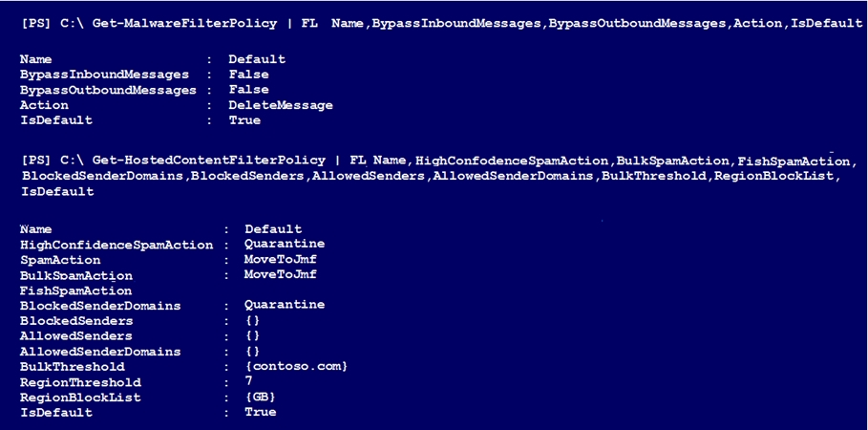Click the AllowedSenderDomains property label
The image size is (868, 430).
tap(100, 352)
